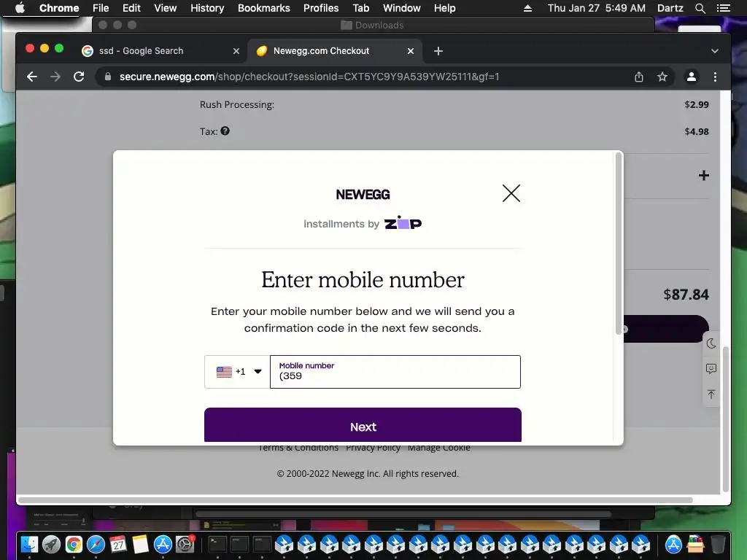Click the Rush Processing $2.99 amount
Viewport: 747px width, 560px height.
[x=697, y=104]
